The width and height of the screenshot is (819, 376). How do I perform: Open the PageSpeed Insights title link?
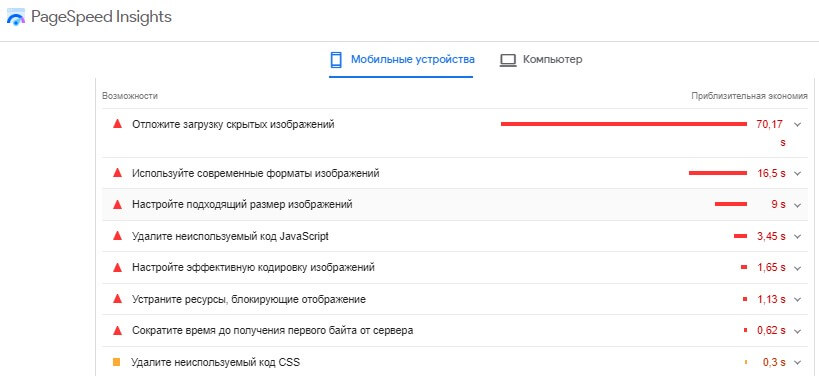pyautogui.click(x=101, y=17)
